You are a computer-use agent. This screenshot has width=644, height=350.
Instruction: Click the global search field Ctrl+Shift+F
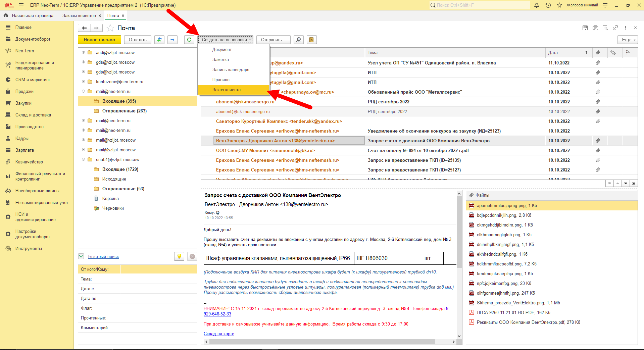tap(480, 5)
